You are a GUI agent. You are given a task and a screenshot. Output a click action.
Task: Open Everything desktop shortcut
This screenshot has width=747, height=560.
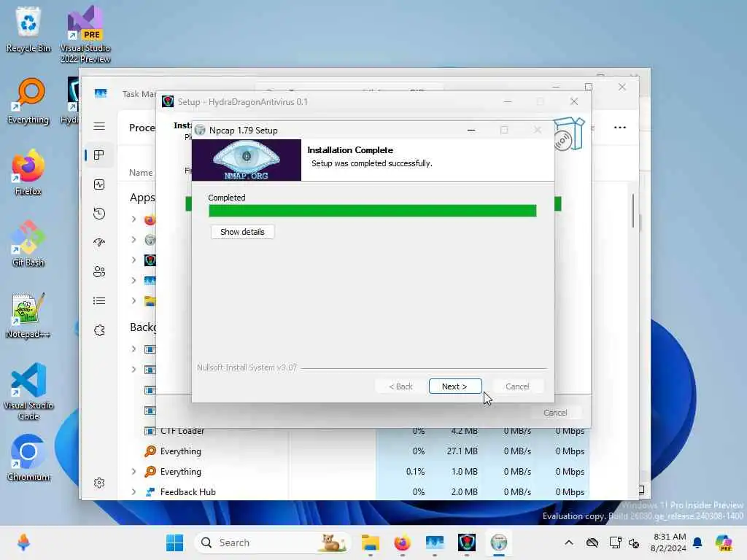tap(28, 101)
